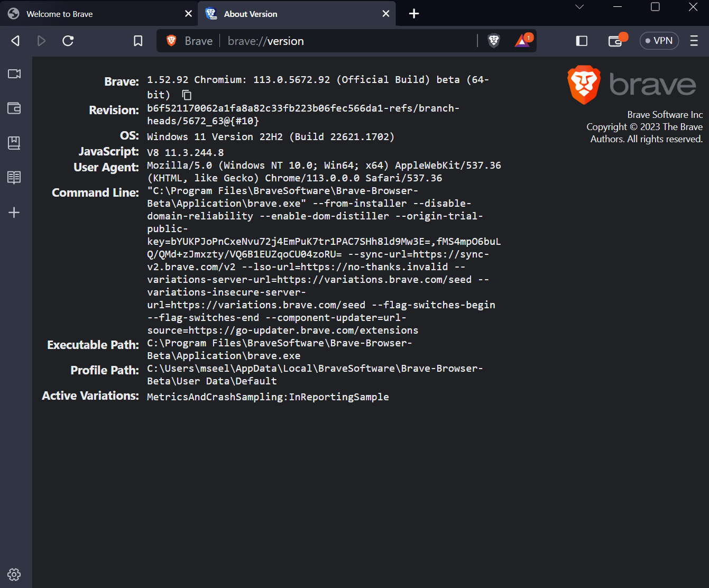This screenshot has width=709, height=588.
Task: Close the About Version tab
Action: (x=386, y=14)
